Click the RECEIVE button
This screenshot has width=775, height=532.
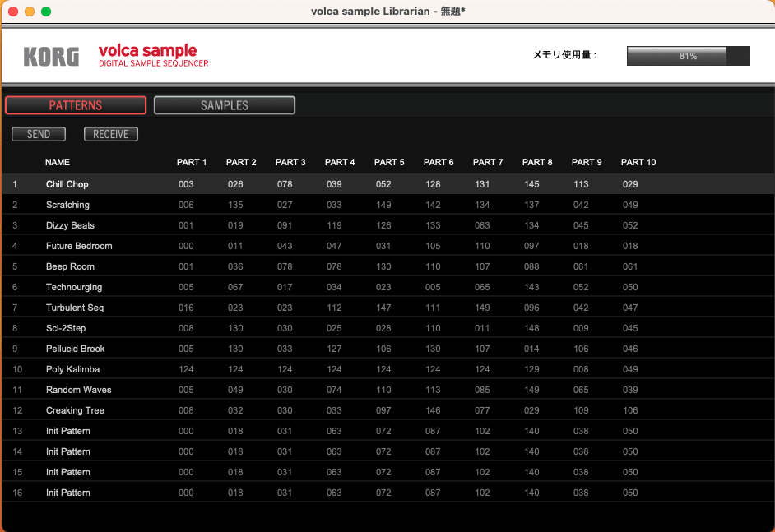111,134
